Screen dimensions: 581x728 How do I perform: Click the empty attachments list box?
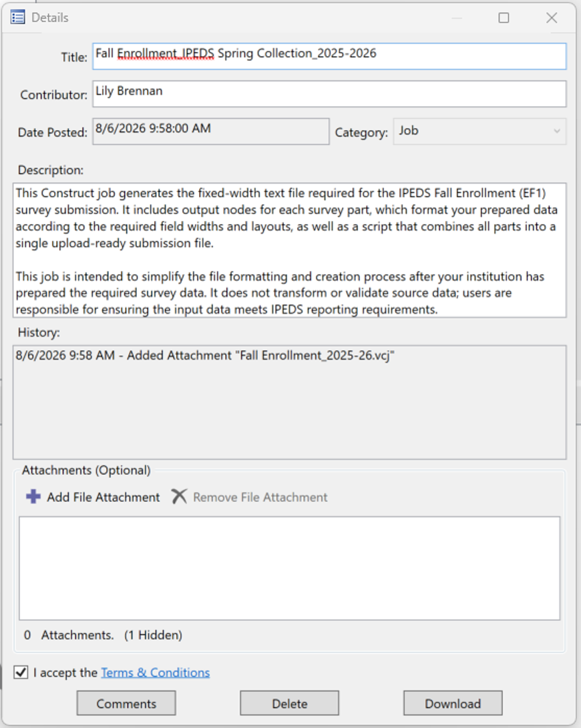tap(290, 569)
